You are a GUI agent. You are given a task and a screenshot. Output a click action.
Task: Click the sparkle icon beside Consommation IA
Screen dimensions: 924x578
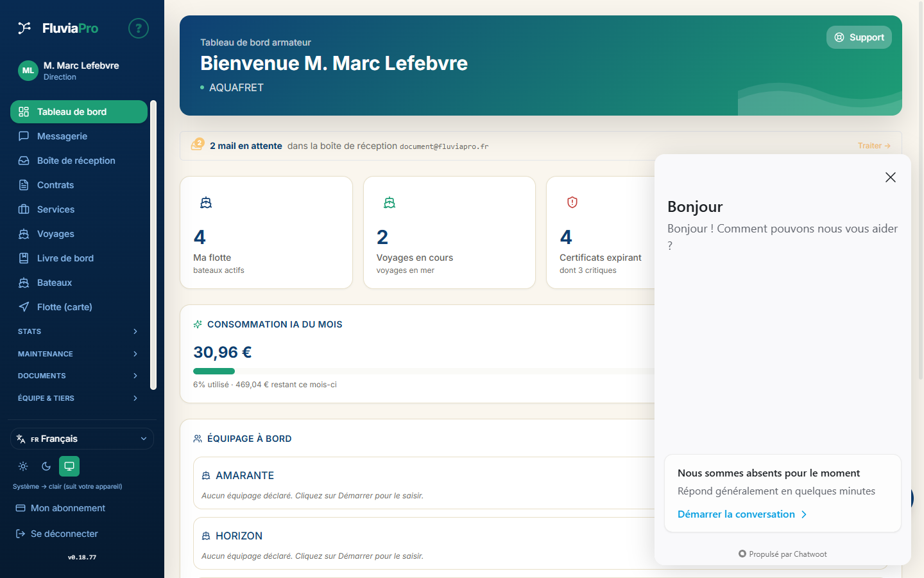(x=198, y=324)
